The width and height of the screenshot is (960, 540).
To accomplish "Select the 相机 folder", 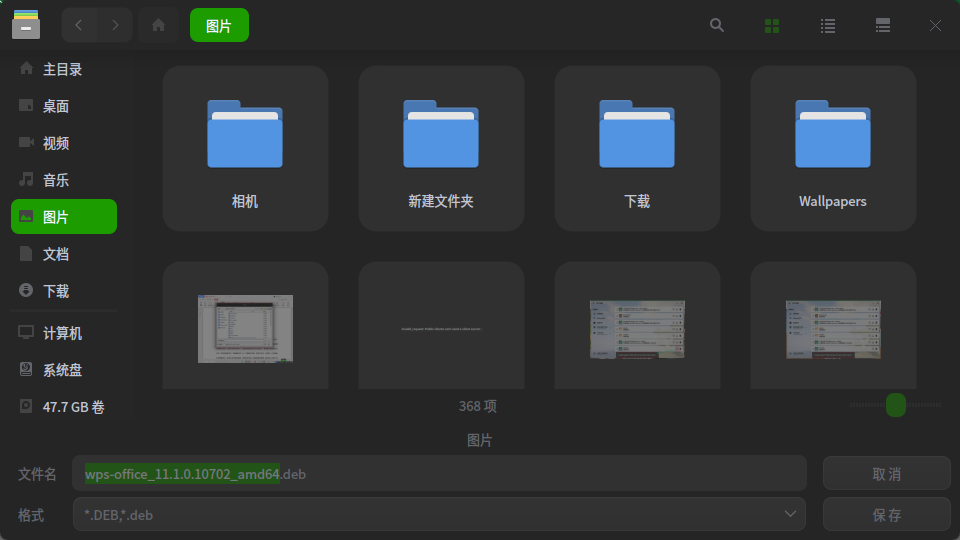I will 245,149.
